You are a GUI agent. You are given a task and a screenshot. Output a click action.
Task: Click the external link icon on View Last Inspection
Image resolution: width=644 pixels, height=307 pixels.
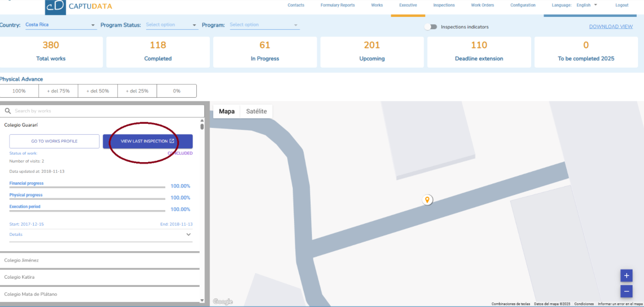(172, 141)
